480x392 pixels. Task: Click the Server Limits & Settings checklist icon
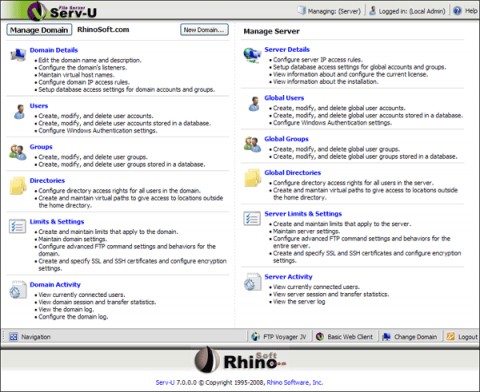(x=252, y=219)
